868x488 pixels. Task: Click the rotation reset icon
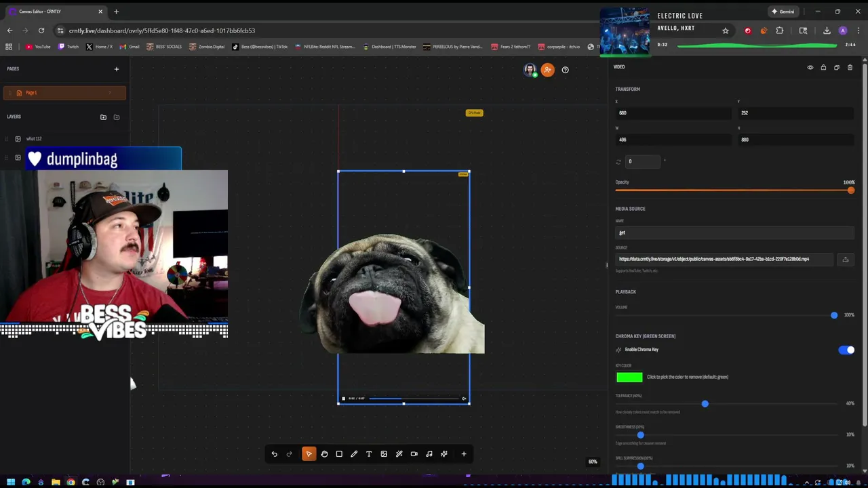click(x=618, y=161)
